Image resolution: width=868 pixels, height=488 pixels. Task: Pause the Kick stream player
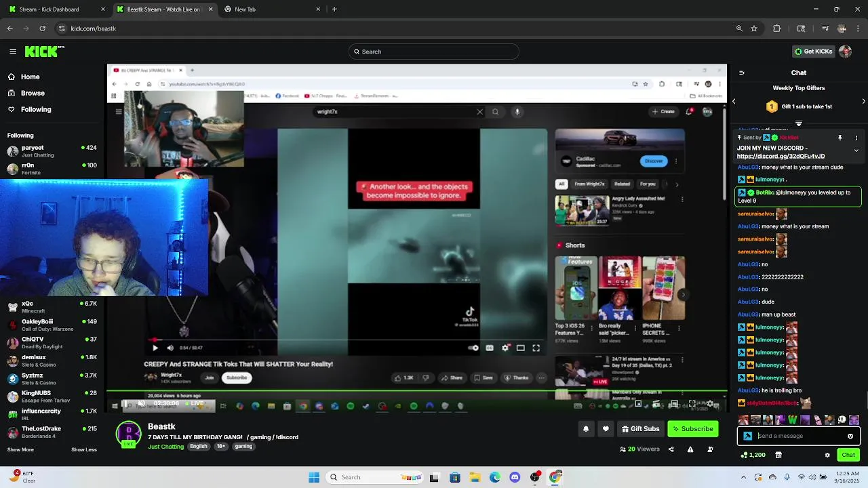(125, 404)
